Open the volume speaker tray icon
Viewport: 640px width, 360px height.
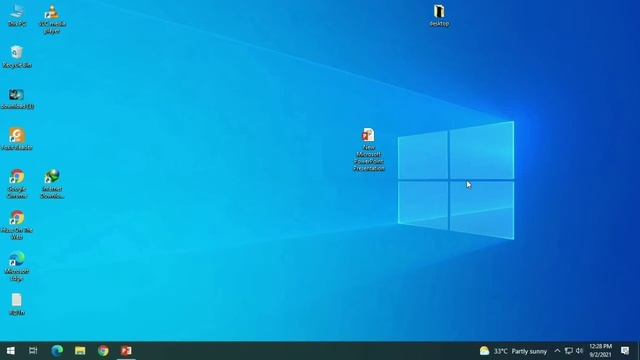pos(579,351)
